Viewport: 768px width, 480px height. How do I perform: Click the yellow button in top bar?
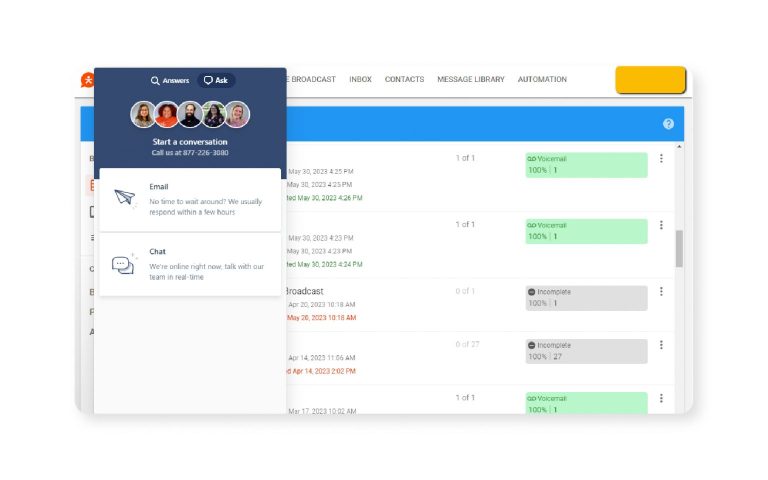[x=650, y=80]
